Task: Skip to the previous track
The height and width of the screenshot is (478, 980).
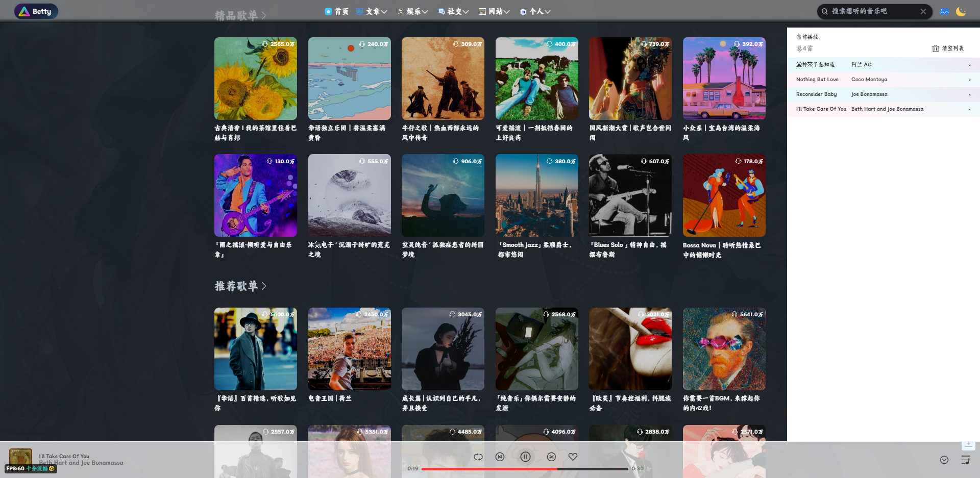Action: (x=500, y=457)
